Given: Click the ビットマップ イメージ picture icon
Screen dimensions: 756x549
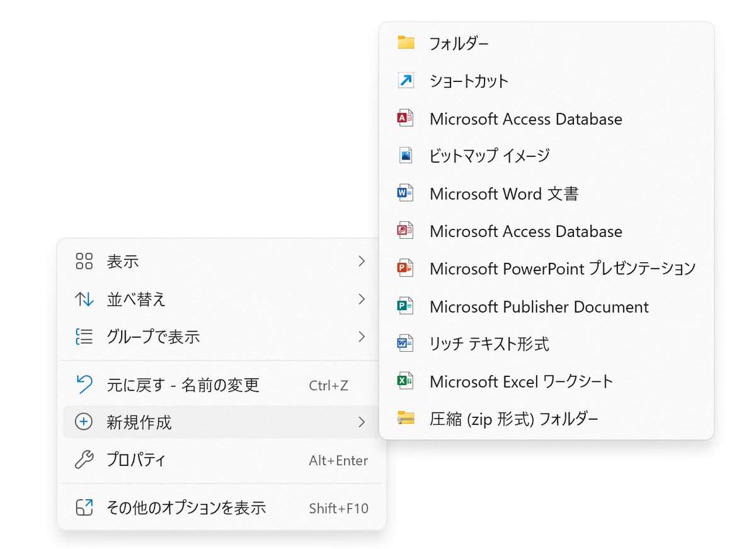Looking at the screenshot, I should point(406,156).
